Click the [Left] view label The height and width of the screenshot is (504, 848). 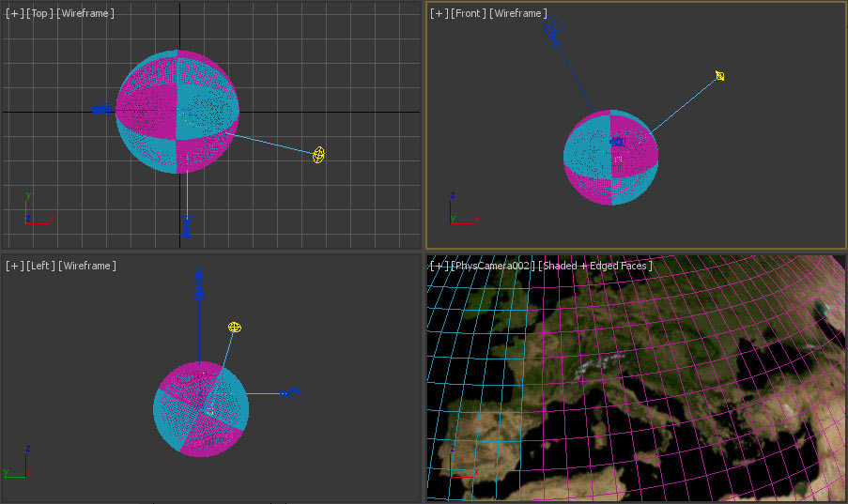(x=40, y=267)
